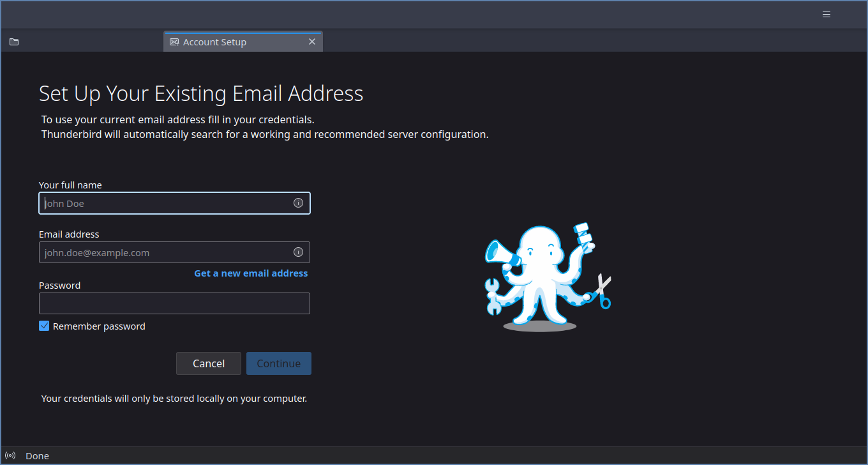Click the envelope icon on the Account Setup tab
The width and height of the screenshot is (868, 465).
pyautogui.click(x=174, y=42)
